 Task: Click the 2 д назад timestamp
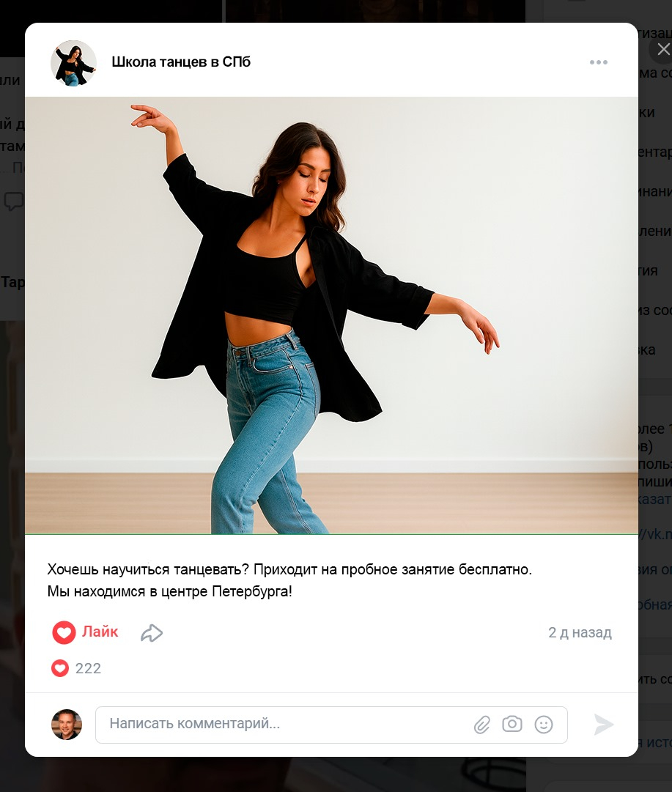[x=580, y=632]
